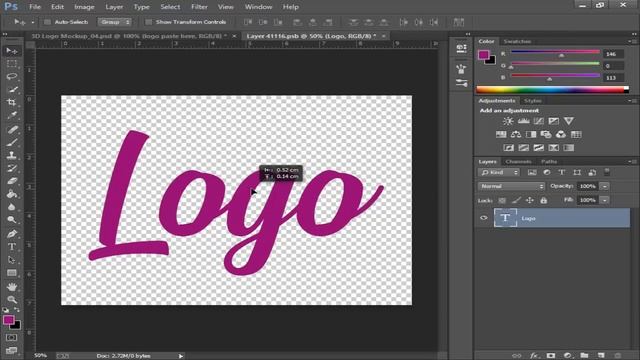
Task: Add a Photo Filter adjustment
Action: [546, 134]
